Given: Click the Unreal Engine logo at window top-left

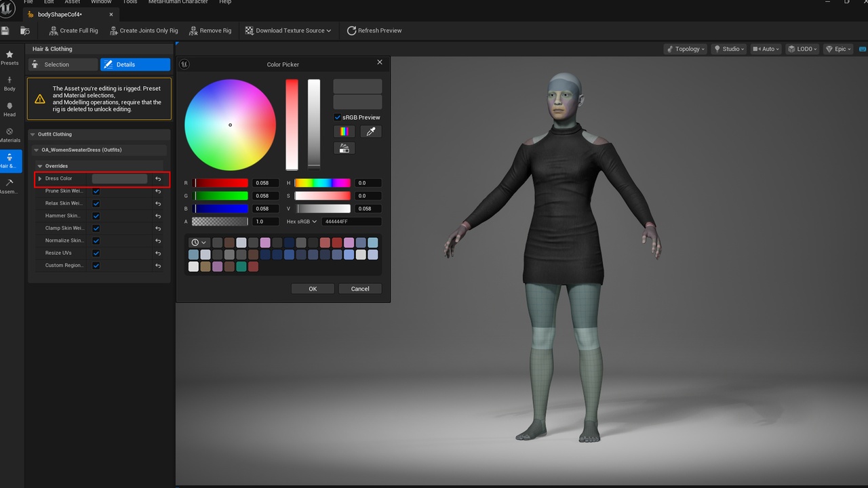Looking at the screenshot, I should pyautogui.click(x=7, y=8).
